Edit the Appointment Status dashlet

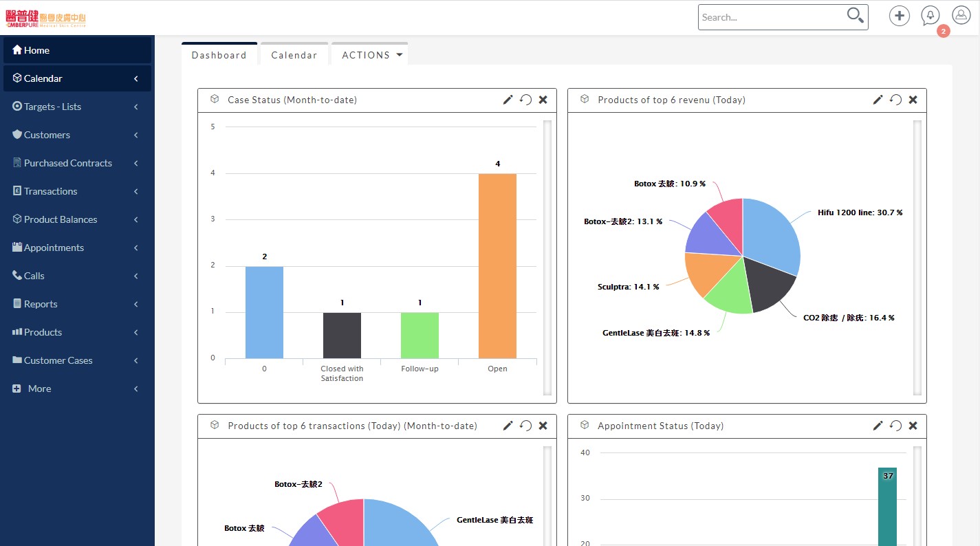(878, 426)
